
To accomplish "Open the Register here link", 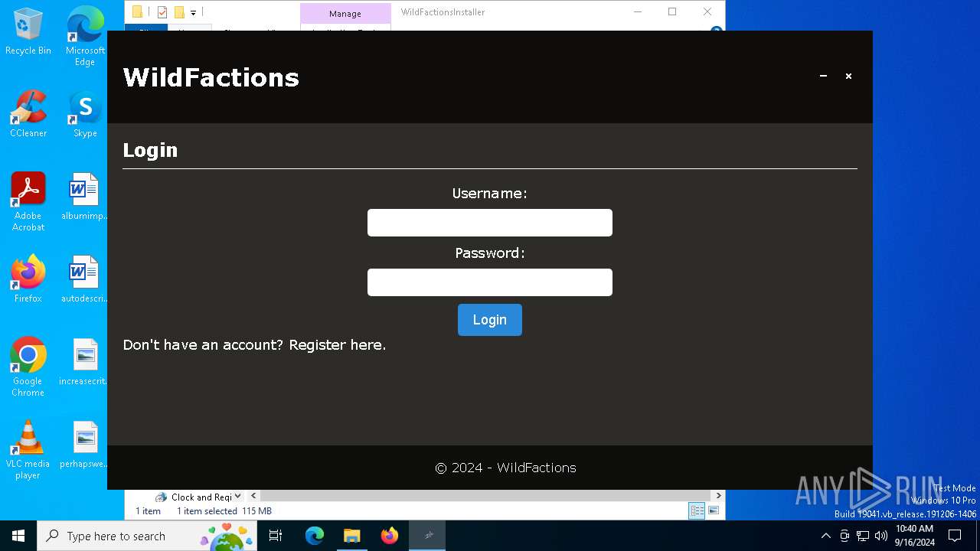I will (337, 345).
